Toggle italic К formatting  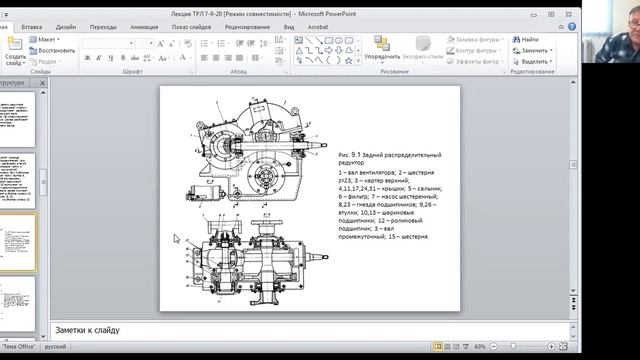[x=99, y=58]
